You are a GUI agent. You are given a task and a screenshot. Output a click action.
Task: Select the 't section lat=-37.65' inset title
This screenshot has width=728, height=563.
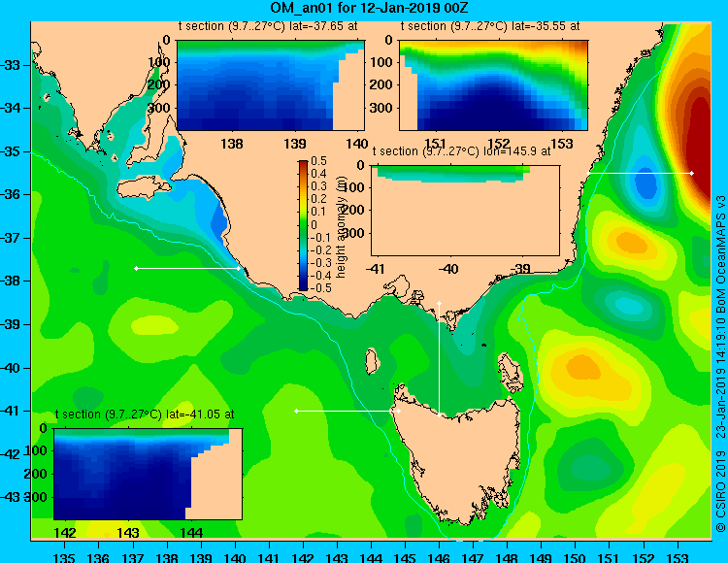268,26
